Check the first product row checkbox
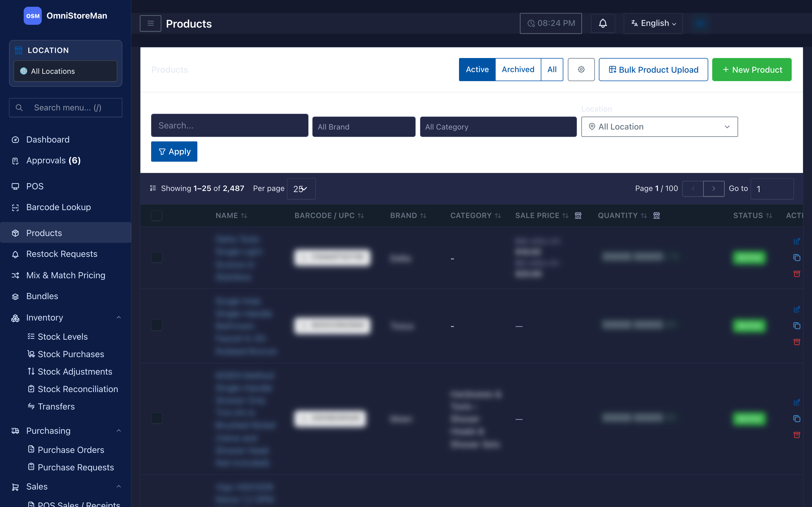 point(157,257)
